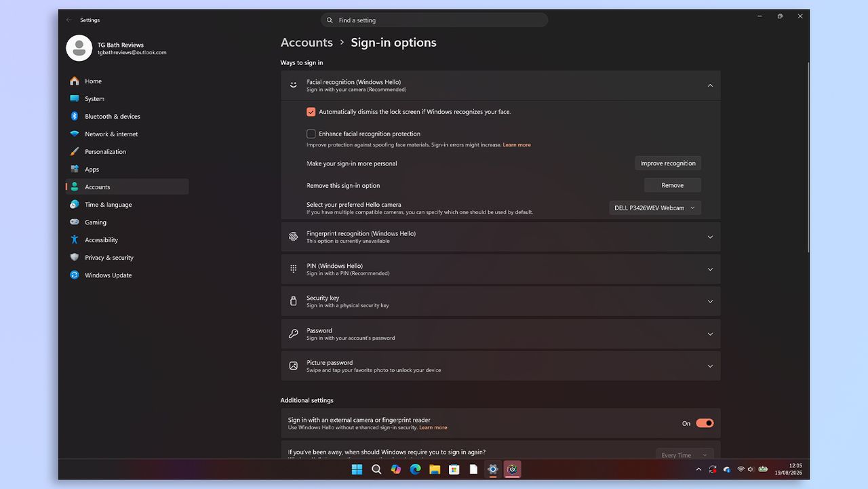Click the Wi-Fi tray icon

click(x=741, y=469)
